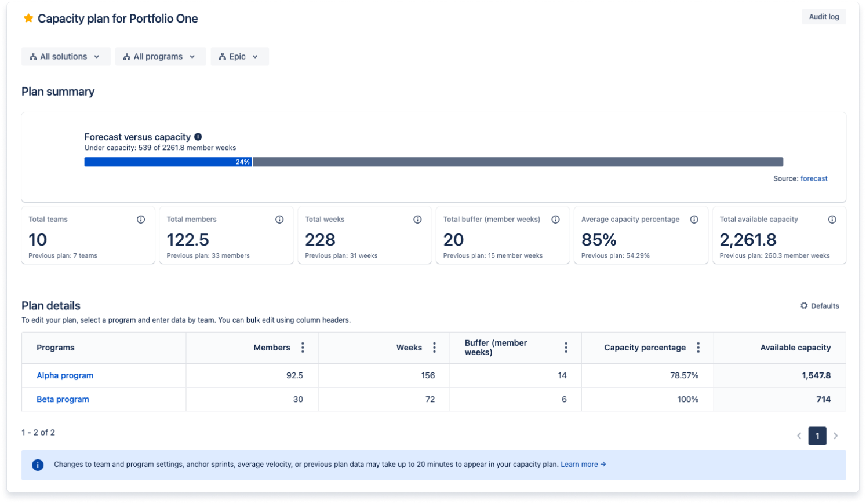866x504 pixels.
Task: Show info for Average capacity percentage card
Action: (x=694, y=220)
